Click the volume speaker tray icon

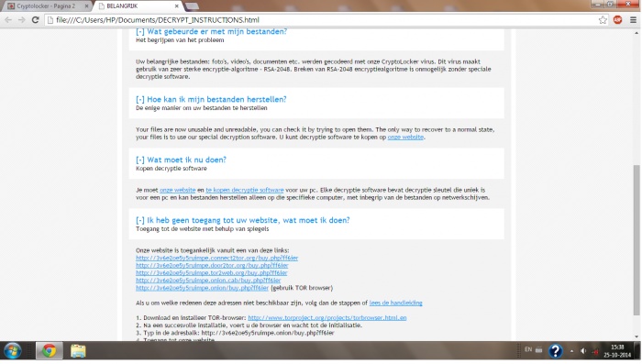pyautogui.click(x=583, y=351)
